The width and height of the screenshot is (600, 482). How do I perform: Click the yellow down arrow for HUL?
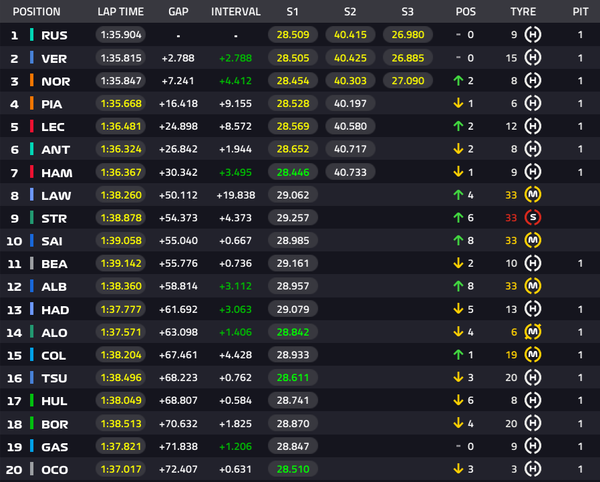click(458, 400)
